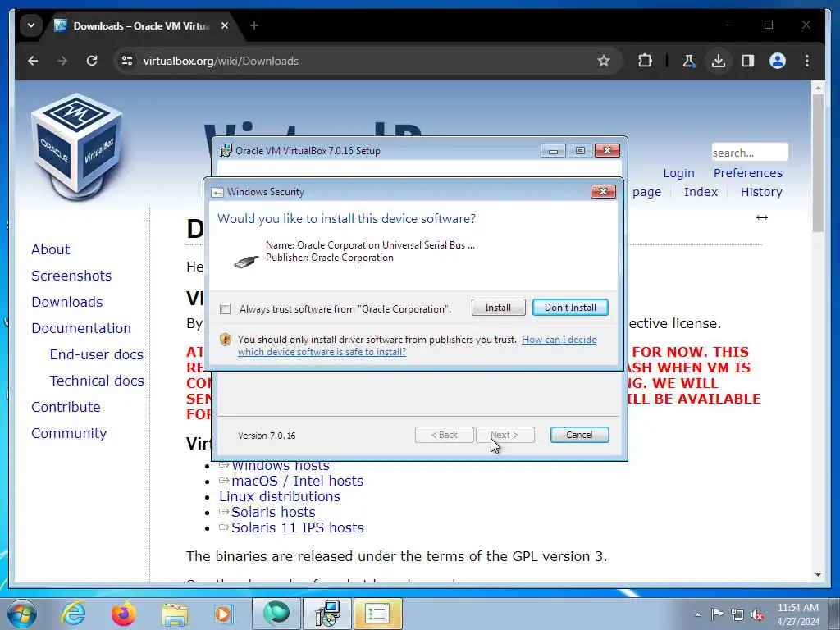Open the Index link

[701, 192]
